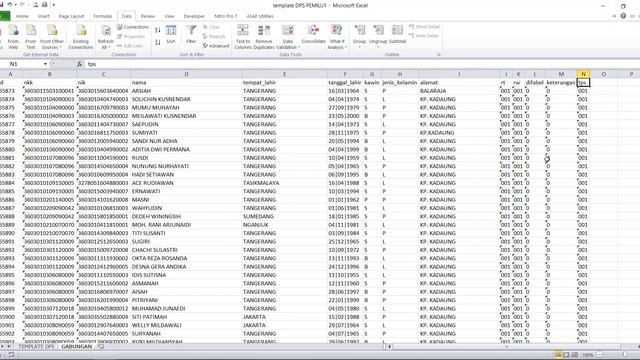This screenshot has height=360, width=640.
Task: Select Page Break Preview view
Action: click(575, 355)
